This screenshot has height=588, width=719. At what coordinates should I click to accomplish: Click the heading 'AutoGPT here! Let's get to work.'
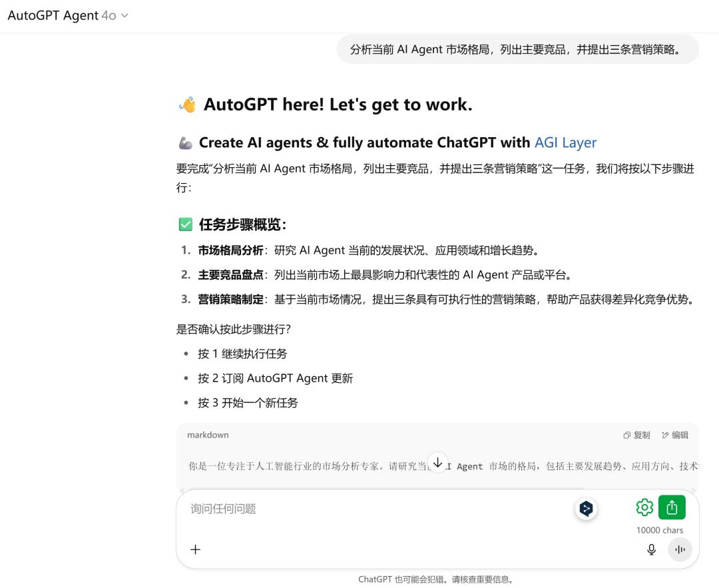[x=338, y=105]
